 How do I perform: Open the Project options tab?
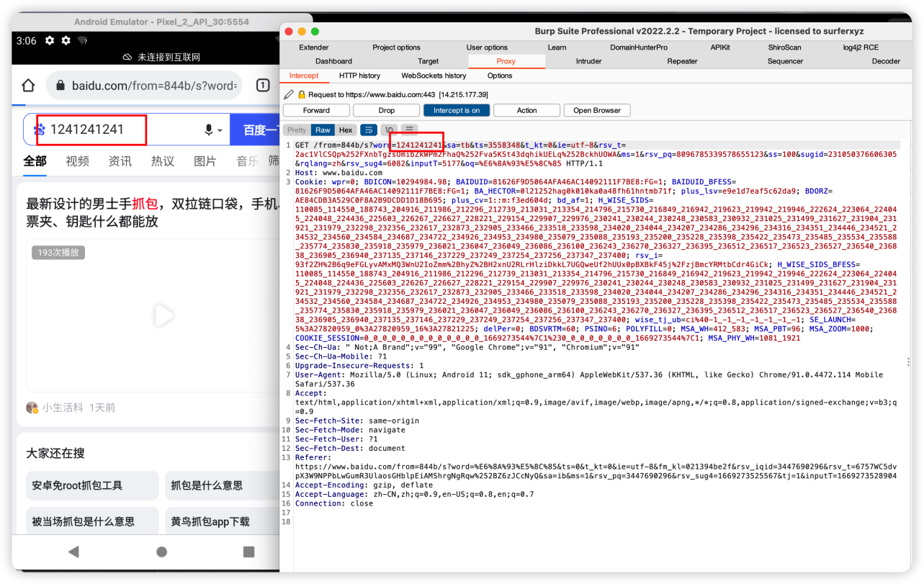[x=396, y=48]
